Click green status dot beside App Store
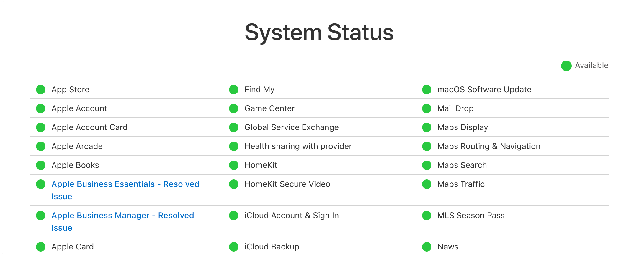 [41, 90]
